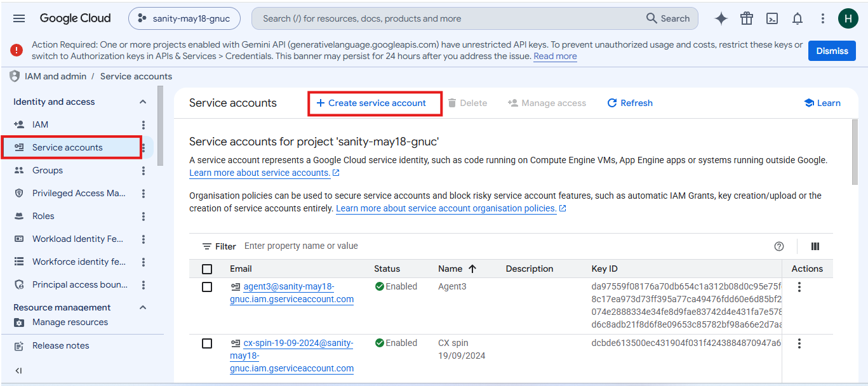Open the IAM row three-dot menu

[x=144, y=125]
